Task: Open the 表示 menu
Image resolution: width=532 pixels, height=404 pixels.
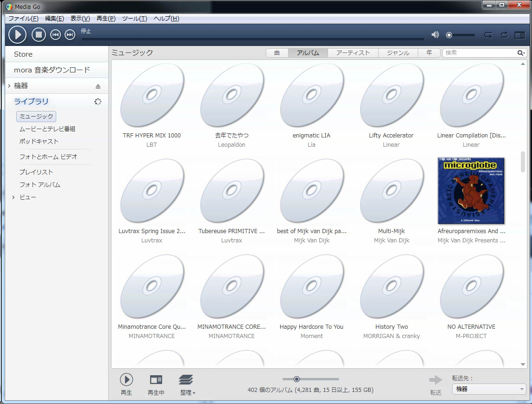Action: point(80,18)
